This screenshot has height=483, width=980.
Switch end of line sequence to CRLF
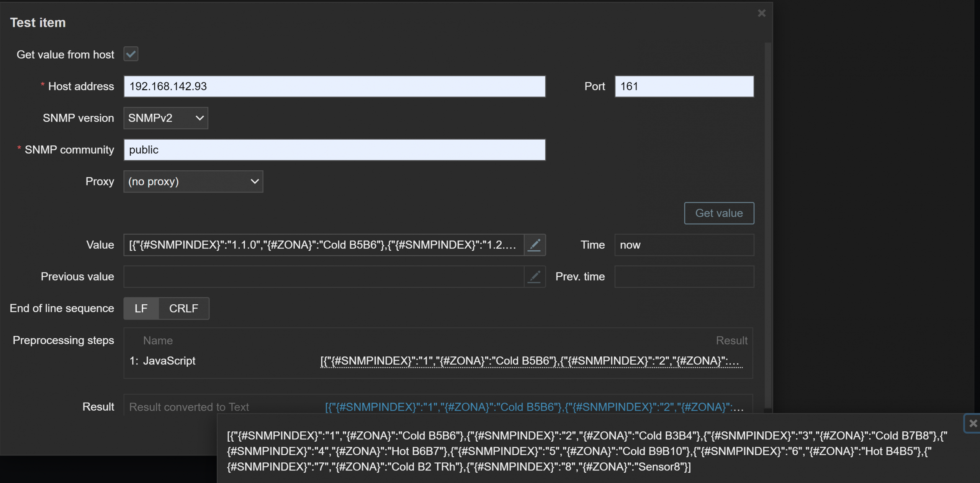pyautogui.click(x=184, y=308)
